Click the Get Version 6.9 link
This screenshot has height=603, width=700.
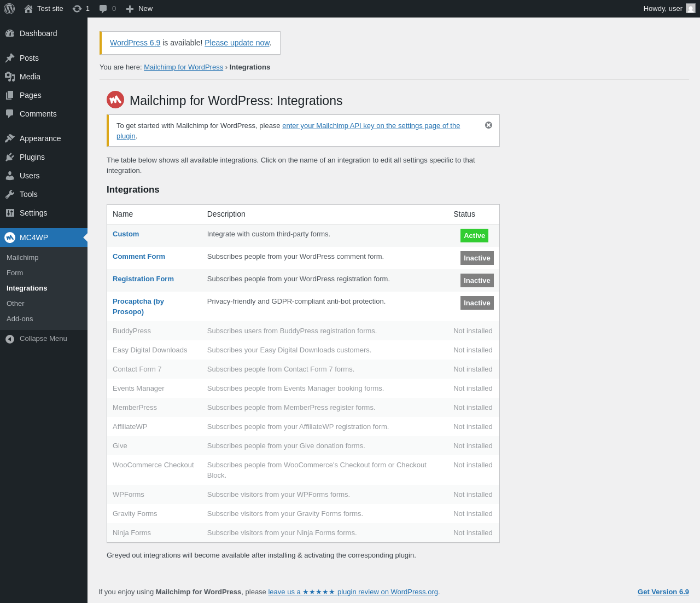coord(663,592)
